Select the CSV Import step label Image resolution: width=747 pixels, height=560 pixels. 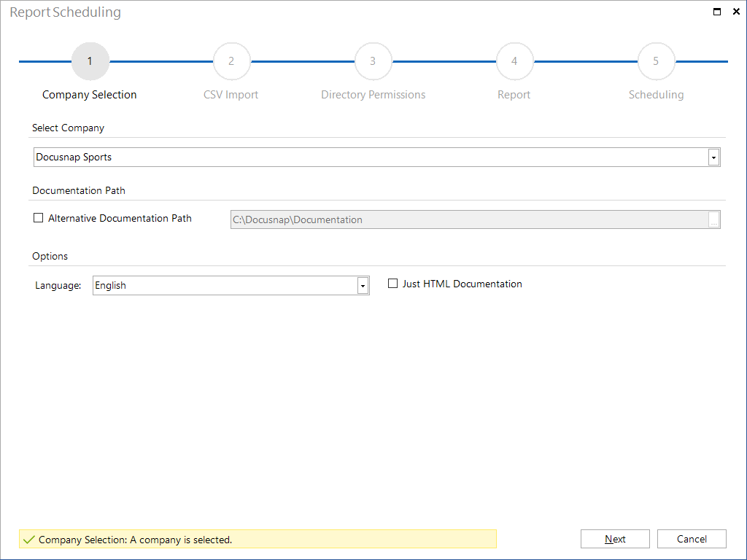point(231,95)
